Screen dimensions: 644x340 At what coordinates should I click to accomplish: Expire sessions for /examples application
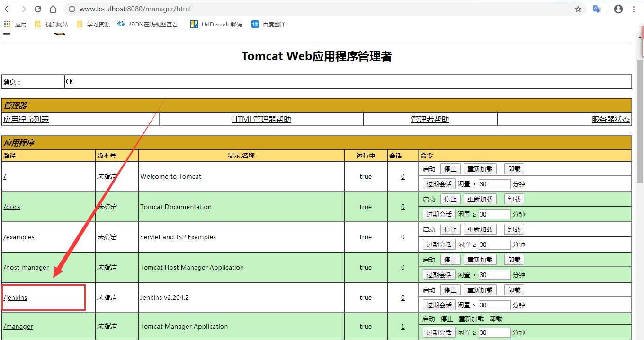click(x=439, y=244)
